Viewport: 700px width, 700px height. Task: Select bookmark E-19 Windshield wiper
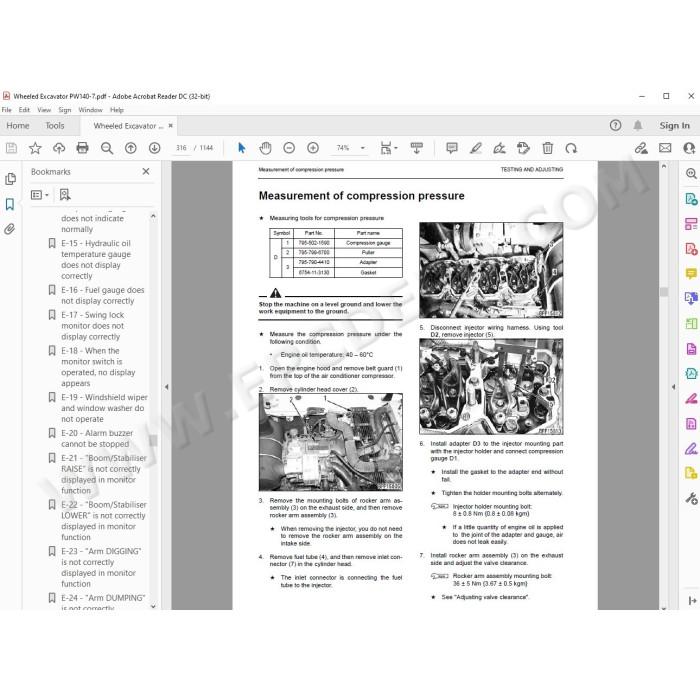104,408
